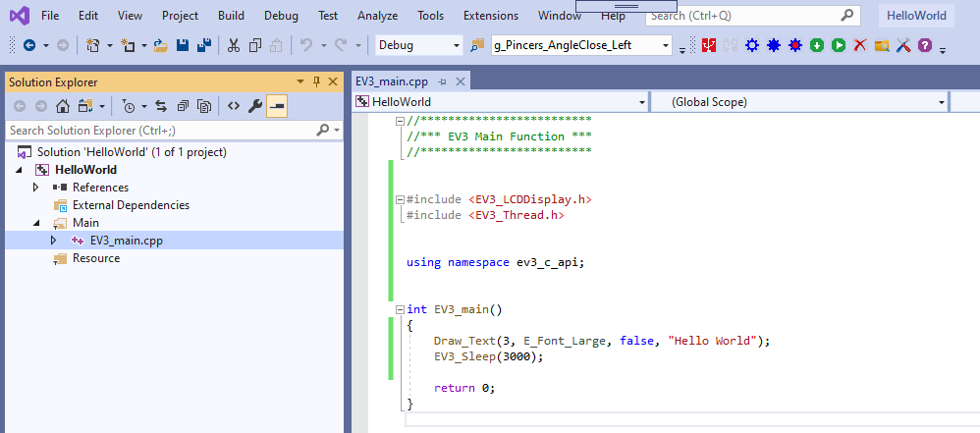Viewport: 980px width, 433px height.
Task: Open the File menu
Action: (50, 16)
